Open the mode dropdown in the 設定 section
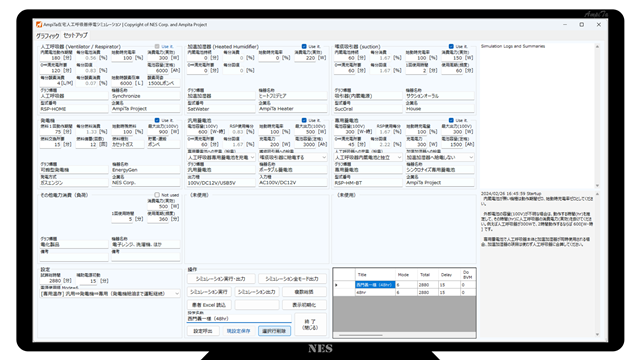 pyautogui.click(x=110, y=293)
